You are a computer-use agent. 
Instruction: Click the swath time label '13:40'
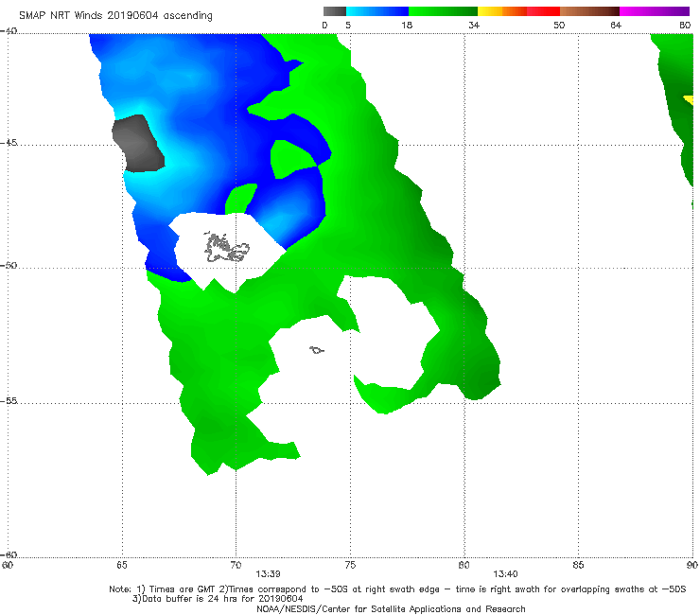coord(505,574)
